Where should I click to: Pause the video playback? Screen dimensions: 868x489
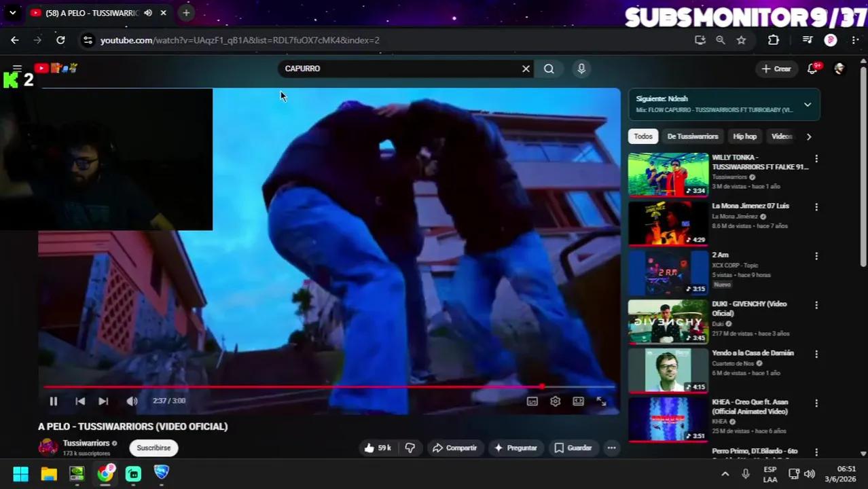coord(53,401)
